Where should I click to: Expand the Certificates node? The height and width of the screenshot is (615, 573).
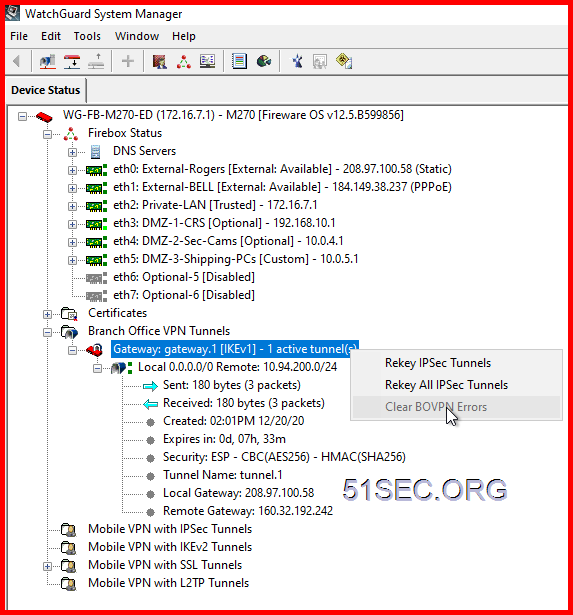(x=47, y=315)
